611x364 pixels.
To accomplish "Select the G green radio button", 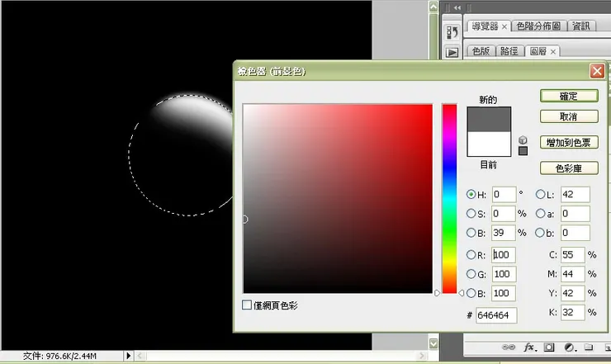I will click(471, 274).
